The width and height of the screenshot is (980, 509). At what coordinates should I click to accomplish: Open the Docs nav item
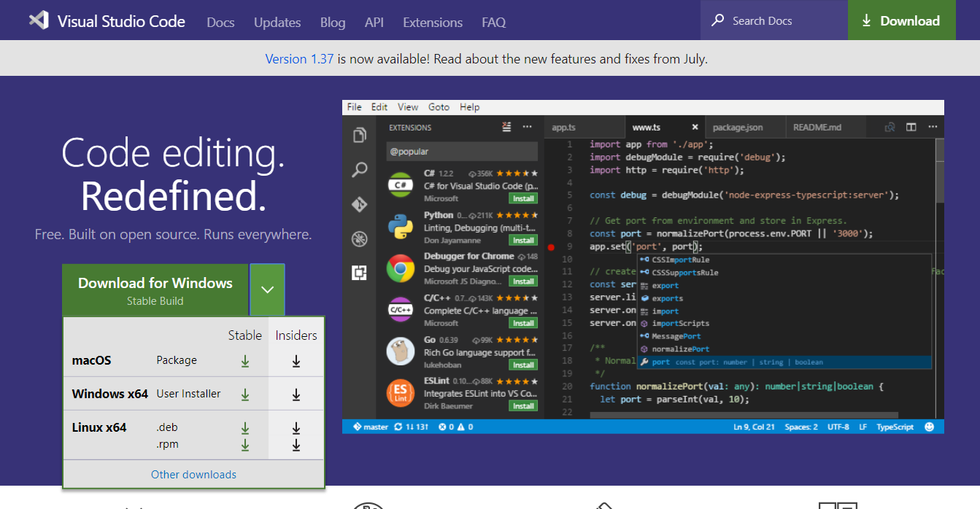[220, 23]
